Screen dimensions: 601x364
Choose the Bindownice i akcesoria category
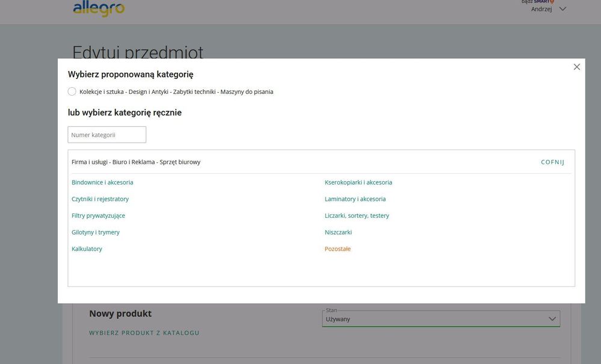coord(102,182)
